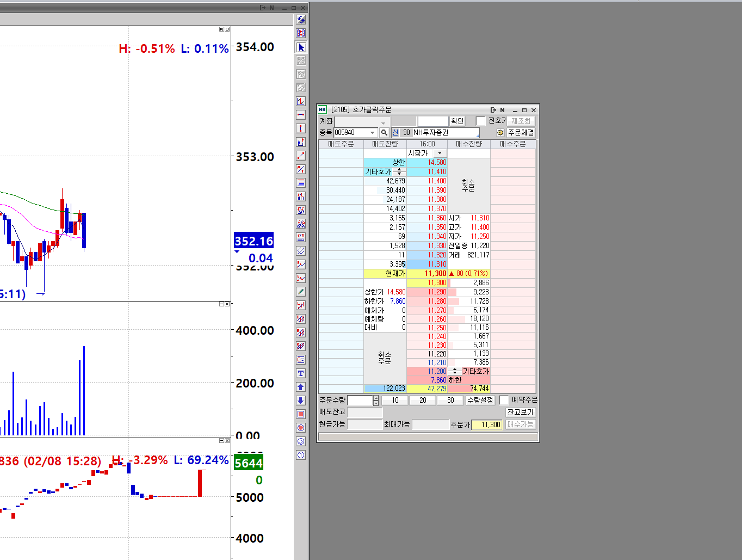This screenshot has width=742, height=560.
Task: Toggle the 전호가 checkbox
Action: tap(480, 121)
